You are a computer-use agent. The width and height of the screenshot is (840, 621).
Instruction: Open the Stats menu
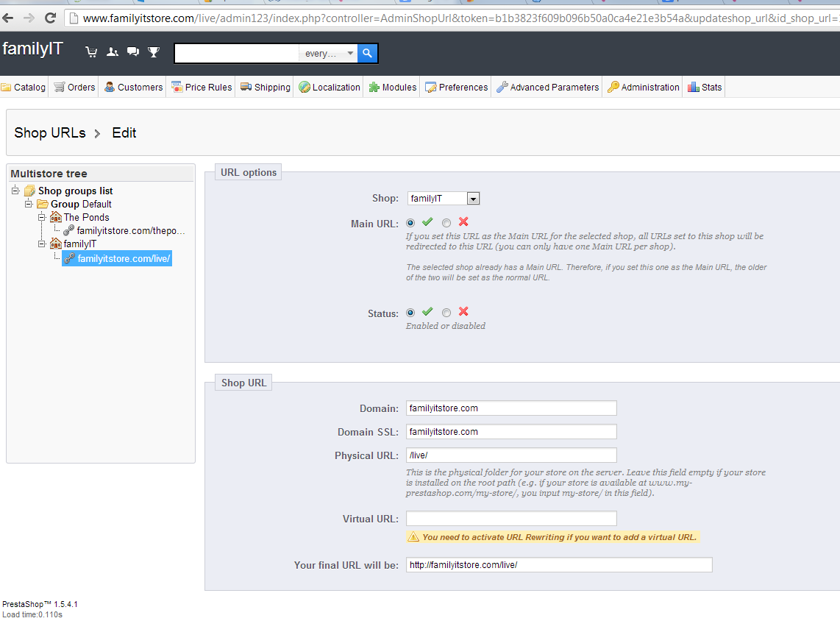click(705, 88)
